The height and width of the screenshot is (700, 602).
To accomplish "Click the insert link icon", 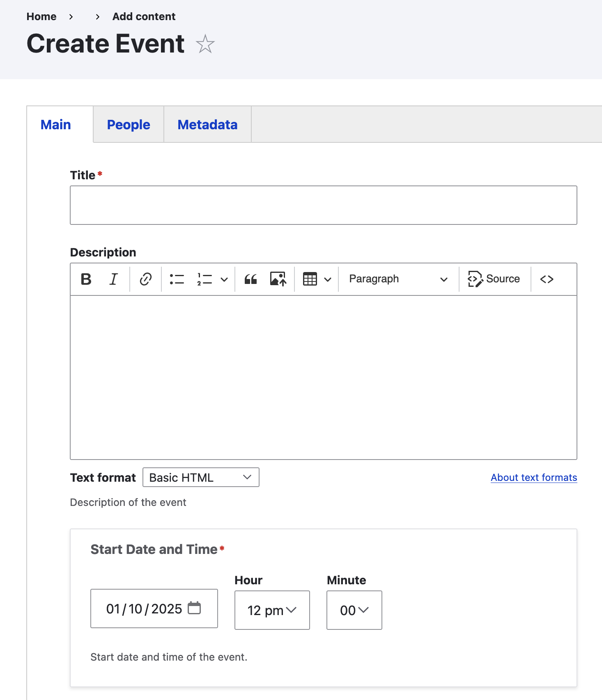I will [145, 279].
